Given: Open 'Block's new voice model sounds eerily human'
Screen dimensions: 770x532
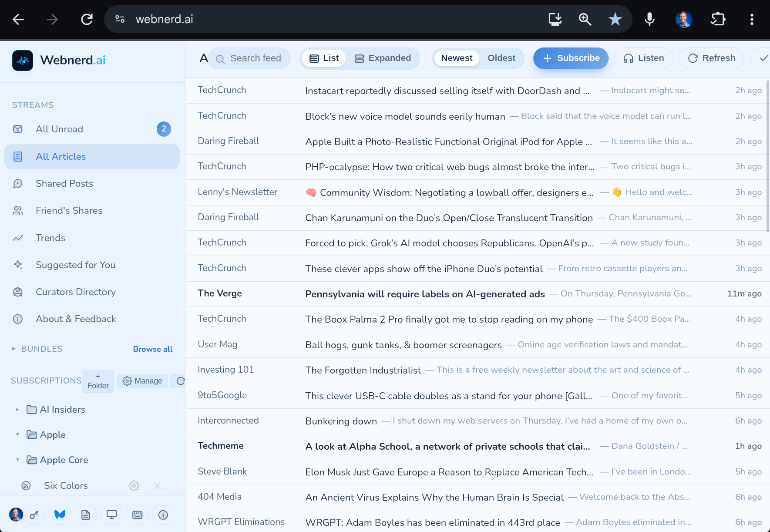Looking at the screenshot, I should (x=478, y=116).
